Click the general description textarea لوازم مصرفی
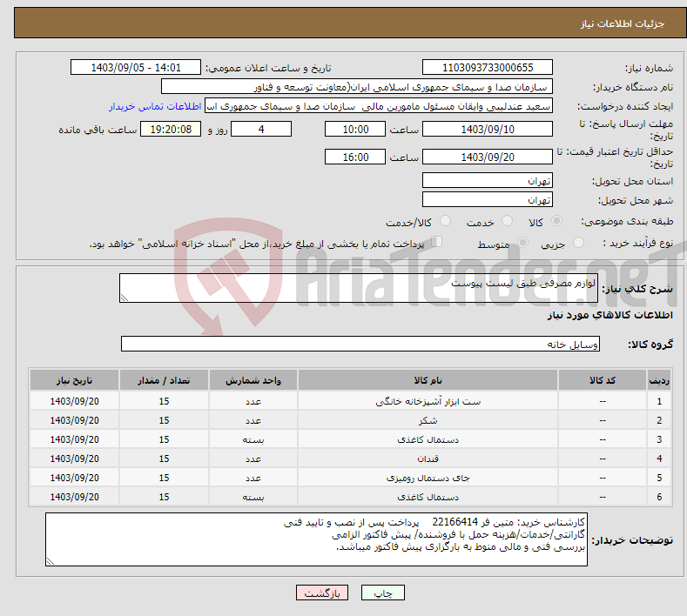Image resolution: width=687 pixels, height=616 pixels. coord(359,288)
